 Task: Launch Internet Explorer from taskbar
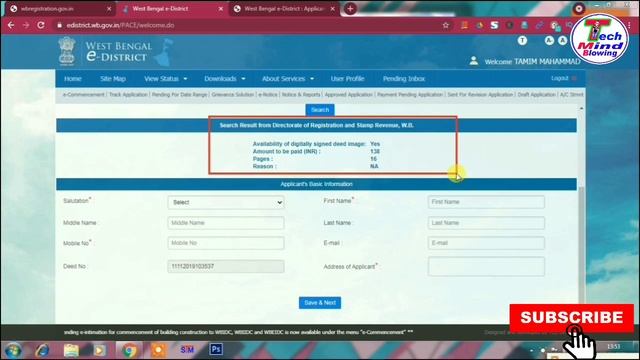(42, 350)
